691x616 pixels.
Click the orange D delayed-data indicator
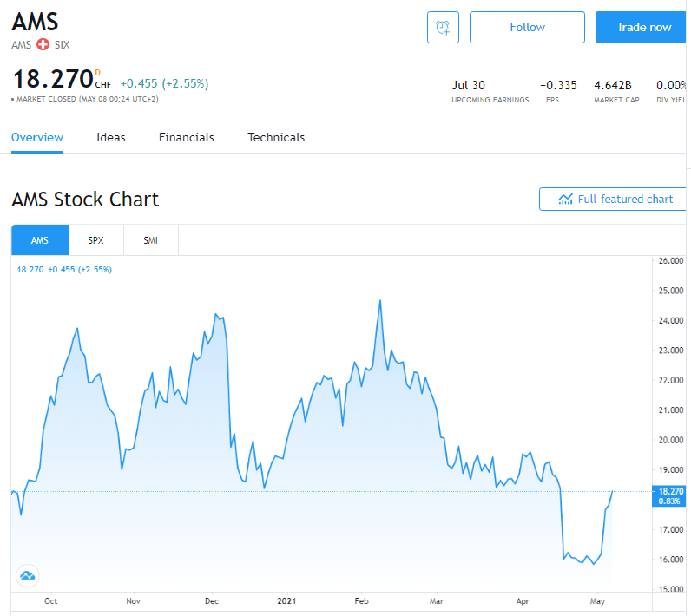pos(98,72)
